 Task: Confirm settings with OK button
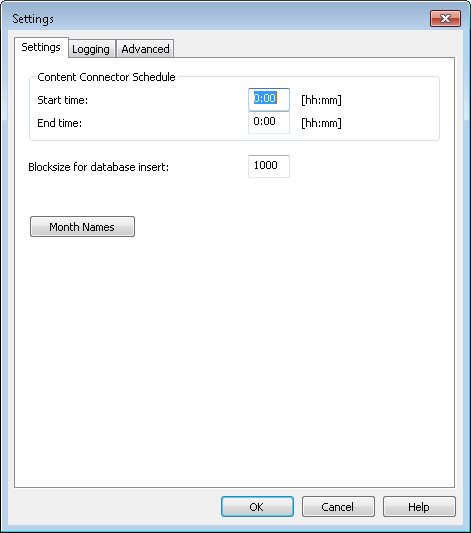coord(257,506)
